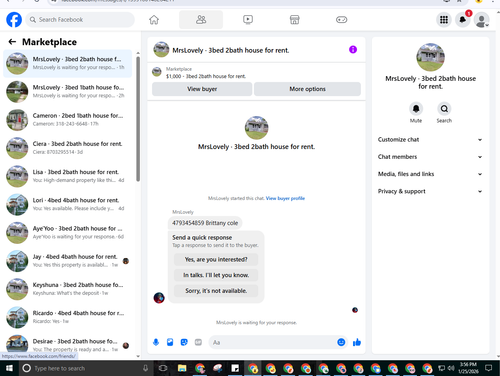Click the chat header house avatar
Screen dimensions: 500x376
click(161, 49)
